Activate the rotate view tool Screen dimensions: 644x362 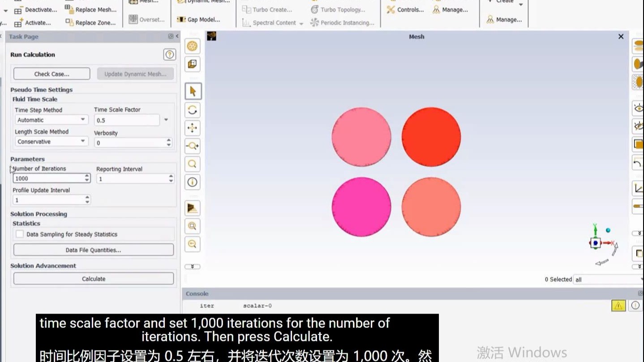[x=193, y=110]
